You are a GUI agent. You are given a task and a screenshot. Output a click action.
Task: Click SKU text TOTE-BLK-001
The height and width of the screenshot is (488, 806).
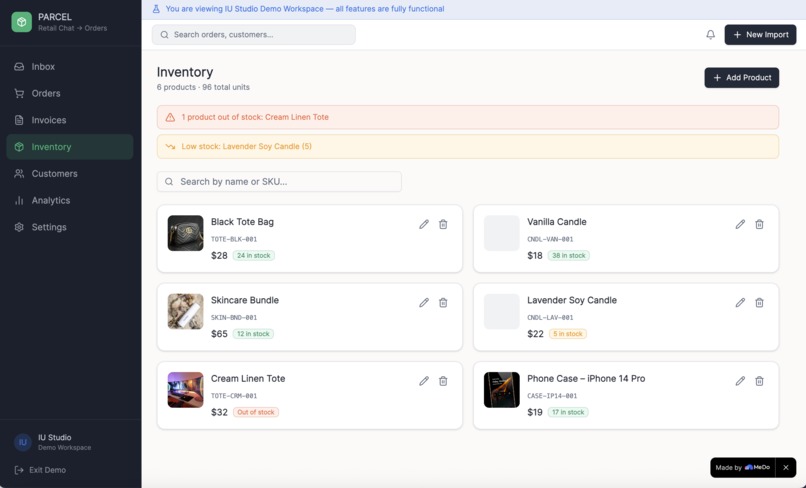coord(234,239)
